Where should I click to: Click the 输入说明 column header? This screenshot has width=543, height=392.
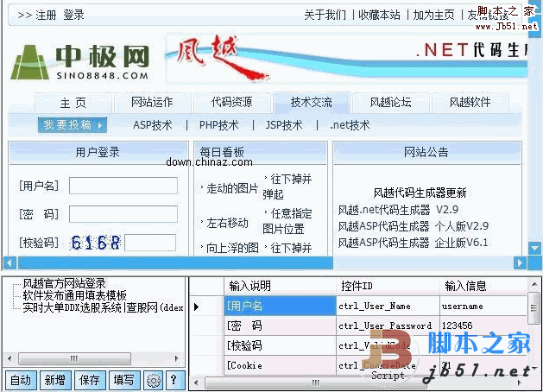click(281, 286)
